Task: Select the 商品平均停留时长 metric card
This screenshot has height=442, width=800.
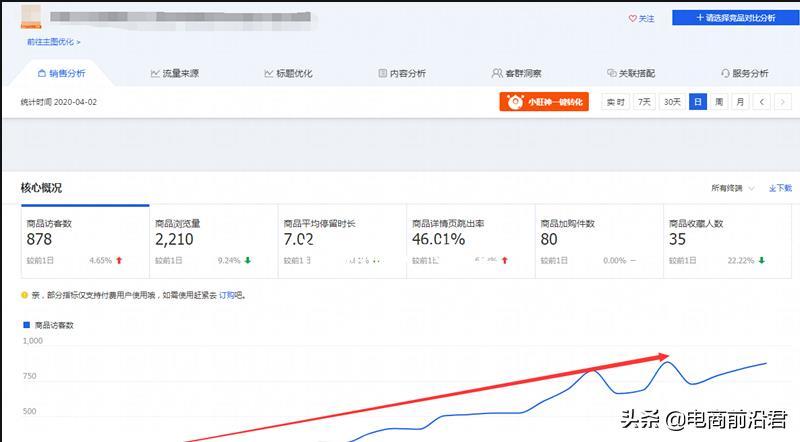Action: click(342, 241)
